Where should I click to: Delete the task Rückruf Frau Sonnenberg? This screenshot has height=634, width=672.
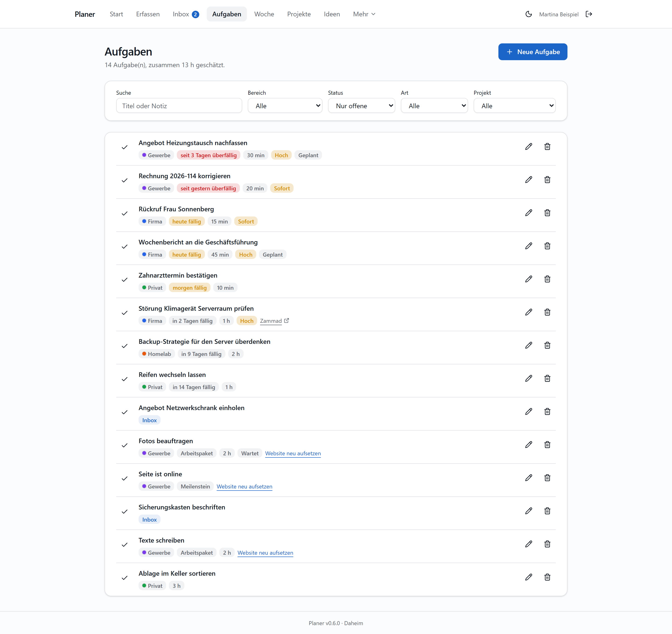(x=547, y=213)
